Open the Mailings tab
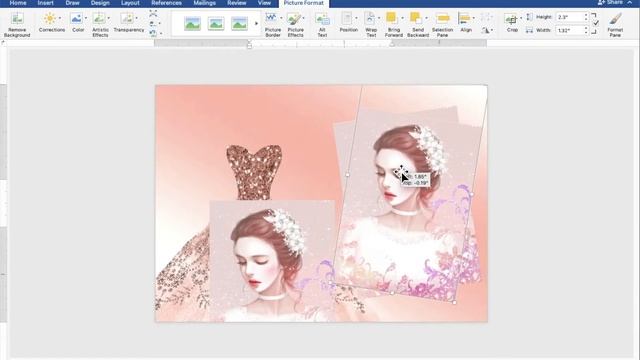 click(x=204, y=3)
